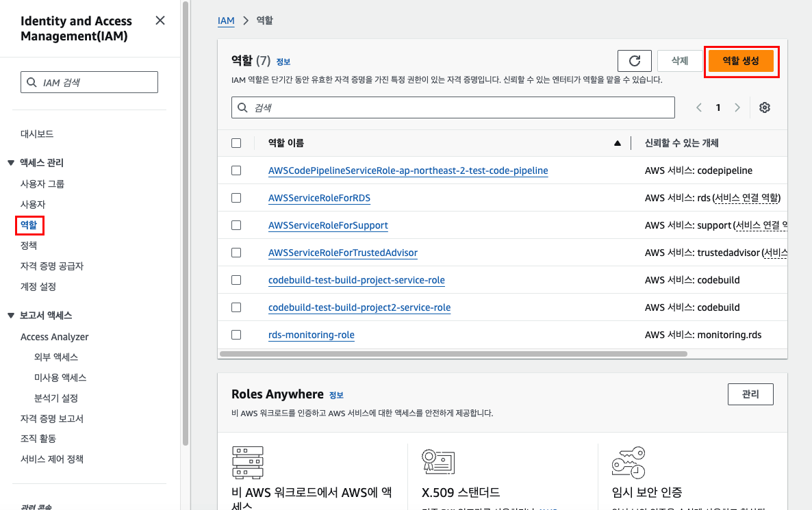Open 사용자 in sidebar
This screenshot has height=510, width=812.
pos(33,205)
